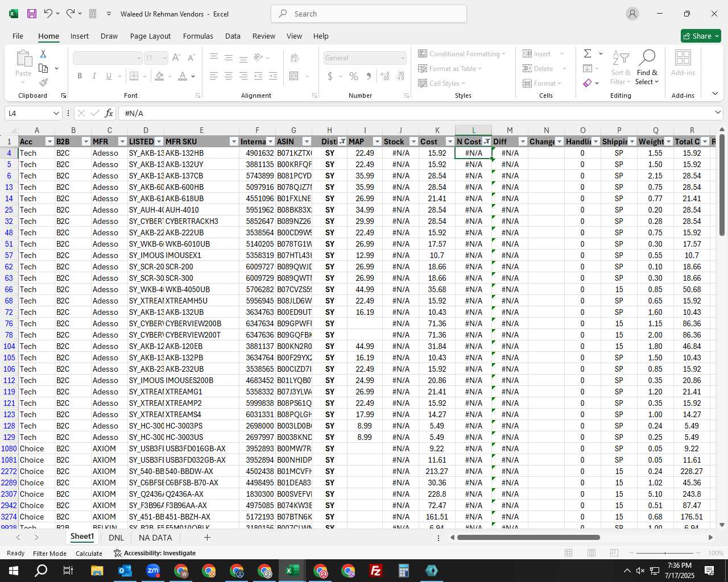This screenshot has height=582, width=728.
Task: Click the vertical scrollbar thumb
Action: [x=722, y=185]
